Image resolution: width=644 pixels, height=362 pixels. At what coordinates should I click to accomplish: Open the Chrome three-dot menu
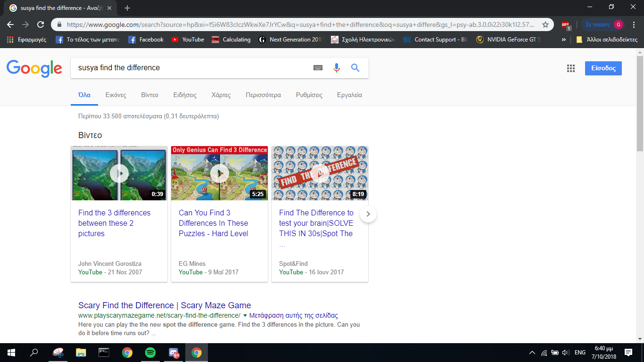pos(634,25)
